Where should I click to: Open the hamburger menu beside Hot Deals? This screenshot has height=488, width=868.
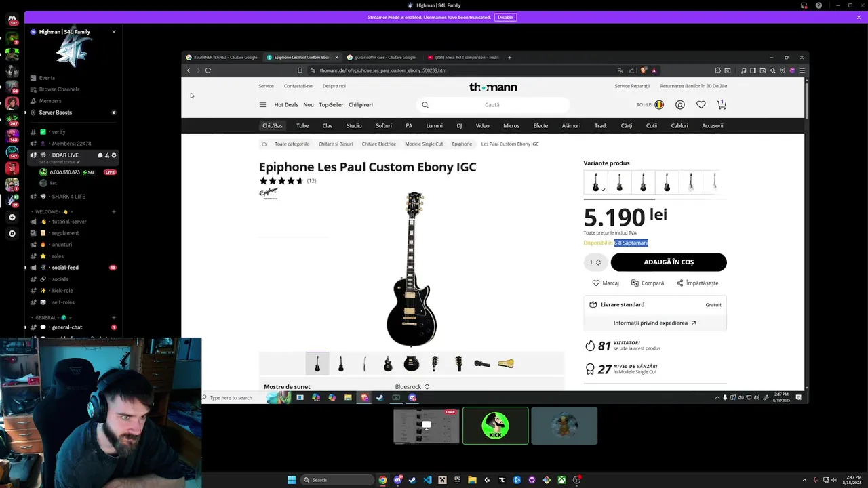click(x=263, y=104)
